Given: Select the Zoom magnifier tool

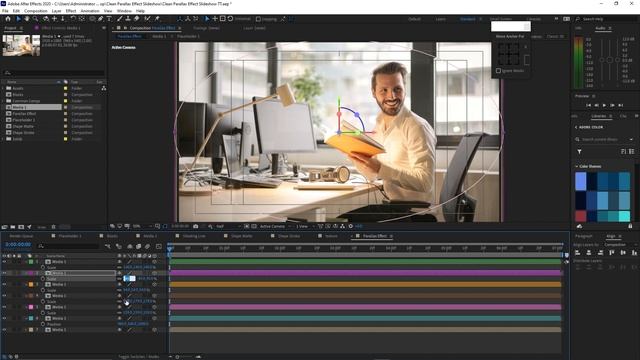Looking at the screenshot, I should 36,19.
